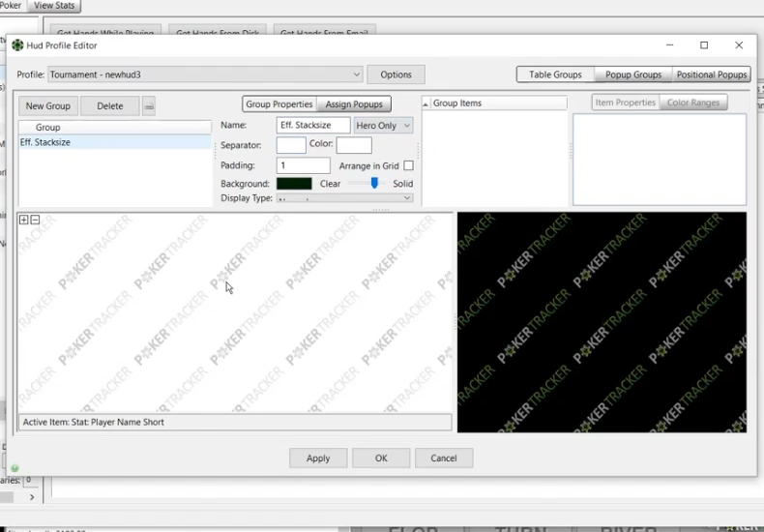The height and width of the screenshot is (532, 764).
Task: Click the Group column header
Action: (x=115, y=127)
